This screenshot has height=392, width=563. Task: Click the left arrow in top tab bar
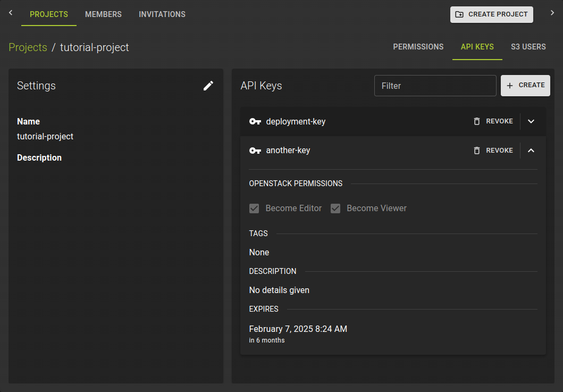pyautogui.click(x=11, y=13)
